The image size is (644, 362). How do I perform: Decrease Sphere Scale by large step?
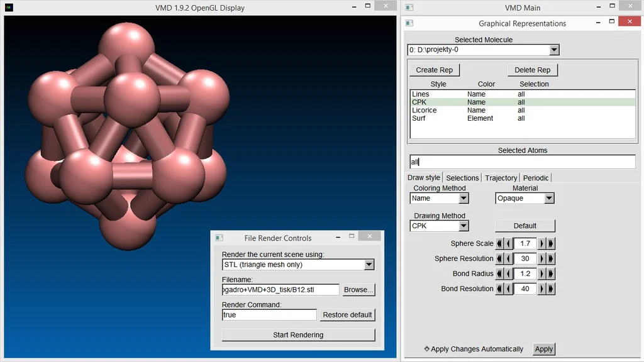[499, 243]
